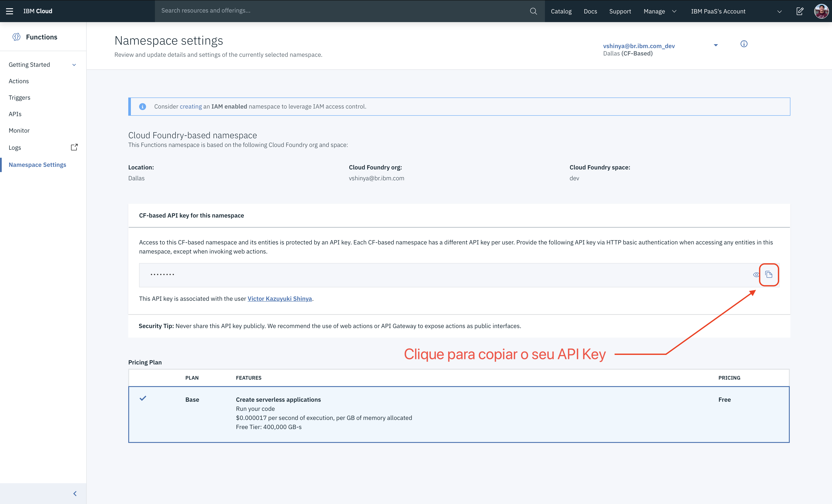This screenshot has width=832, height=504.
Task: Show the hidden API key with eye icon
Action: [x=756, y=275]
